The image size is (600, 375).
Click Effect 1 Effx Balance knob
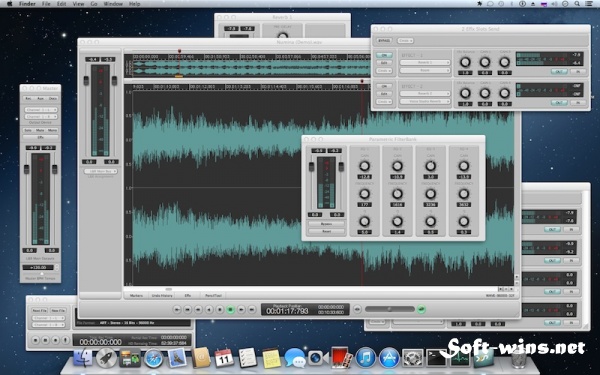click(x=465, y=62)
